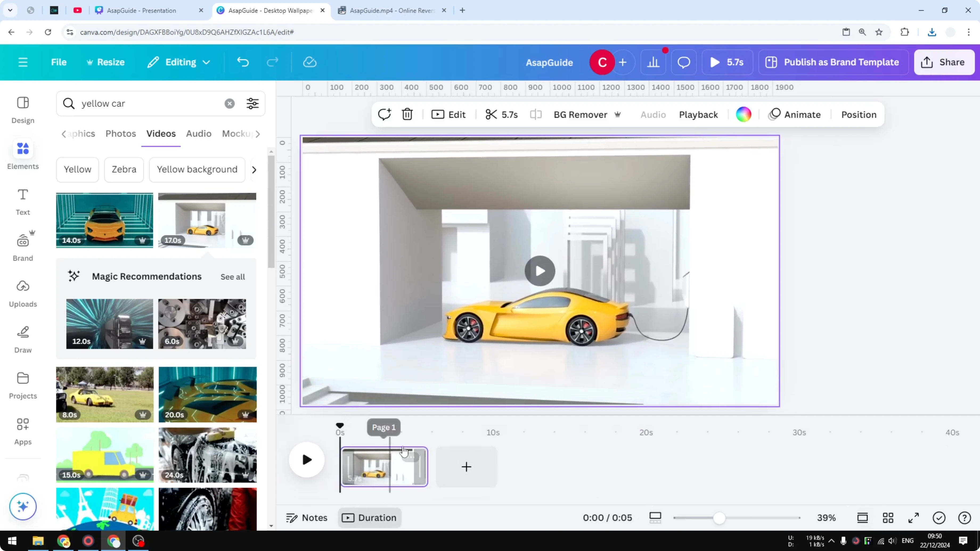Open See all Magic Recommendations
This screenshot has width=980, height=551.
click(232, 277)
